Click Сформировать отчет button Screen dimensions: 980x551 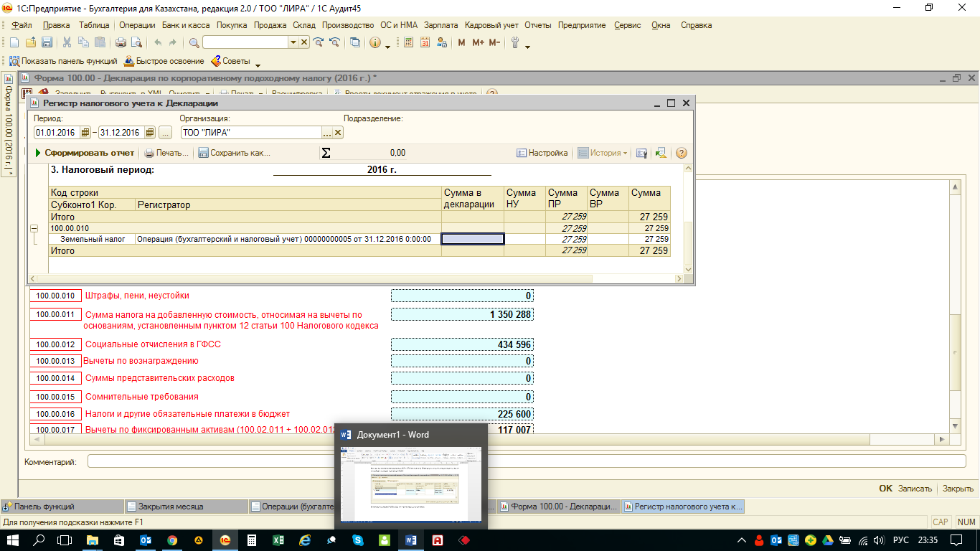pyautogui.click(x=84, y=153)
